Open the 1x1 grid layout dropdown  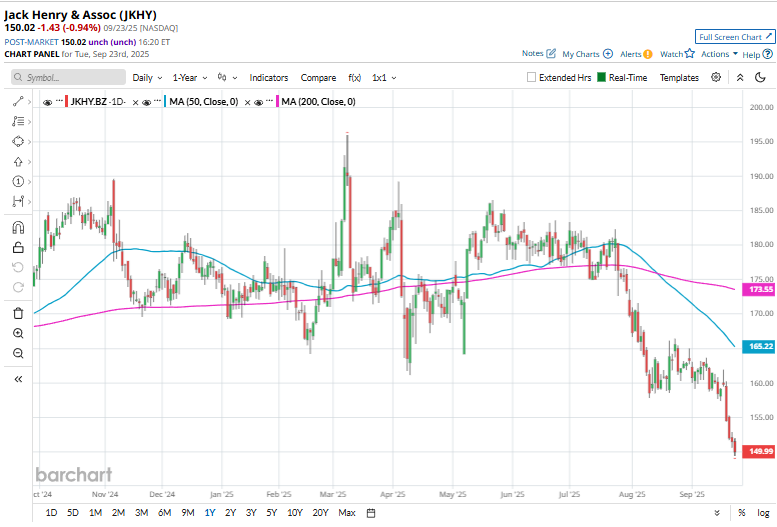pyautogui.click(x=384, y=78)
